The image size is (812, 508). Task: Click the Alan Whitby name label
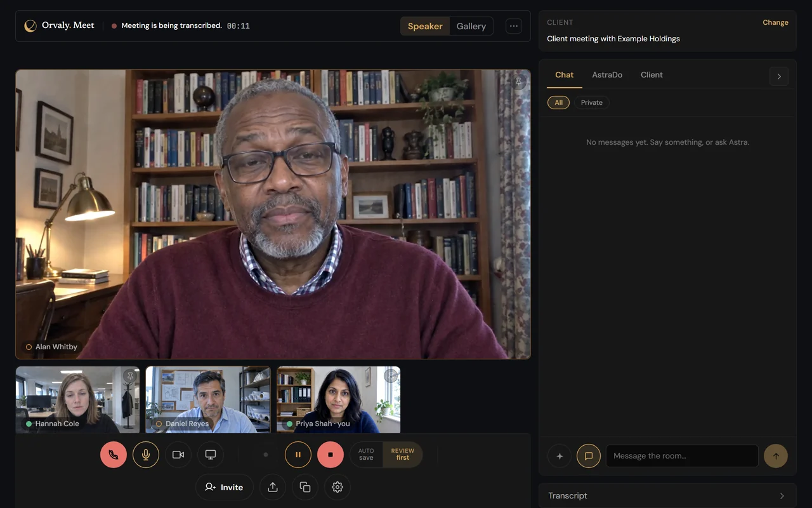tap(51, 347)
